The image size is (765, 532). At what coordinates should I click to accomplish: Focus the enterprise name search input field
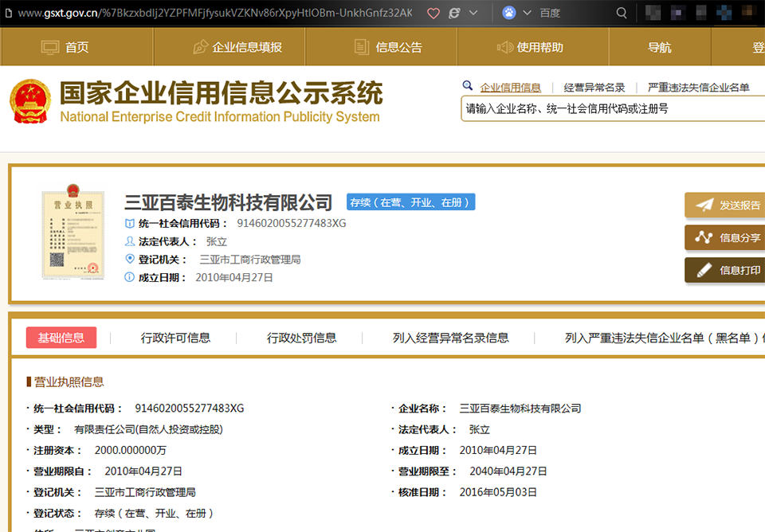click(x=613, y=109)
